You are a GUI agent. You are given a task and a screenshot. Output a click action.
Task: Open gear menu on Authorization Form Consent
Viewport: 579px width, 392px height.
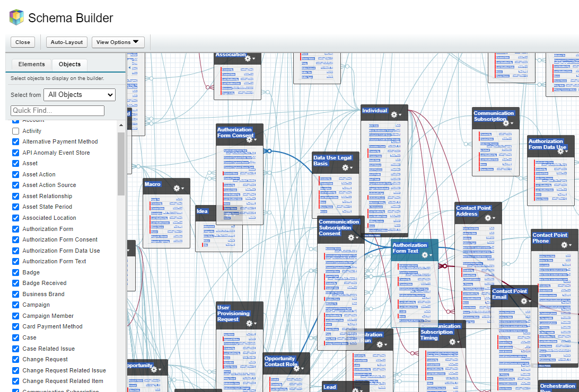point(251,140)
